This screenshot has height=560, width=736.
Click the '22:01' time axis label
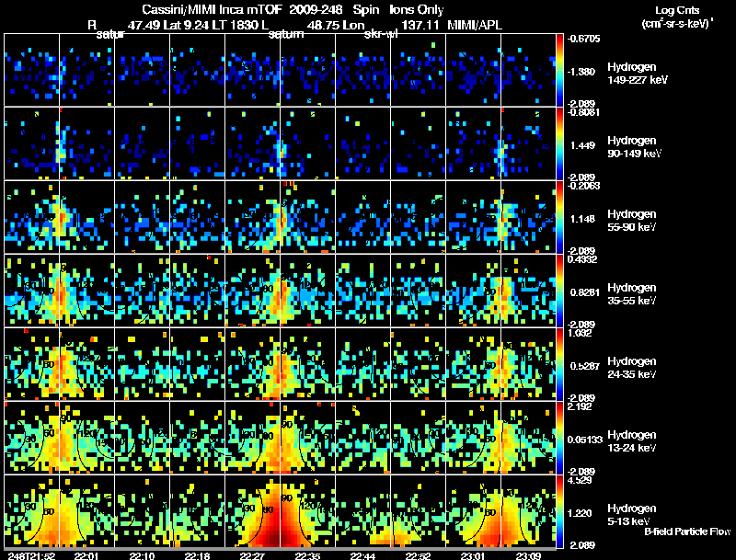point(86,556)
